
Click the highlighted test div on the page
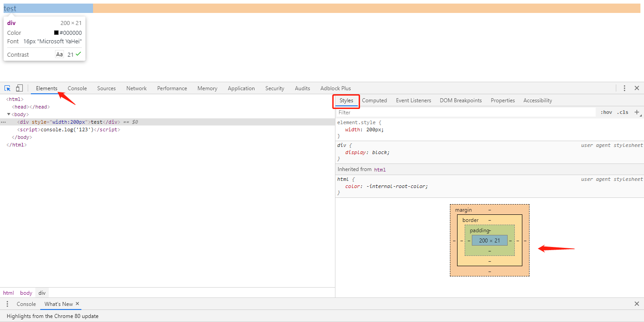tap(48, 8)
